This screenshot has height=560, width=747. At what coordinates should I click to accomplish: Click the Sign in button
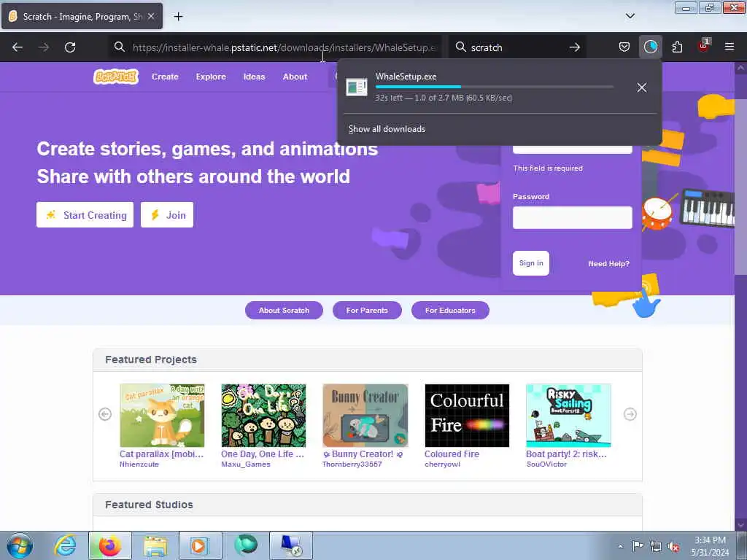[x=531, y=263]
